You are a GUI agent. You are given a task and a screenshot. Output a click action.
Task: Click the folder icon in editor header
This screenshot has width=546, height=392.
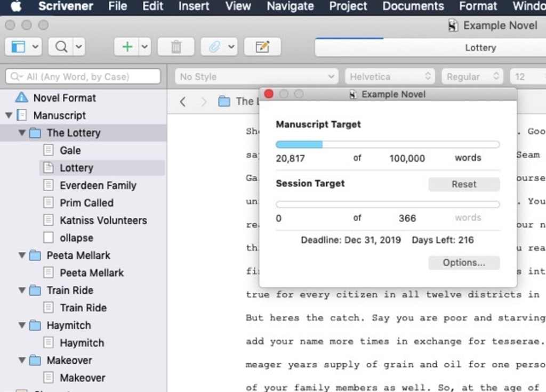[224, 102]
